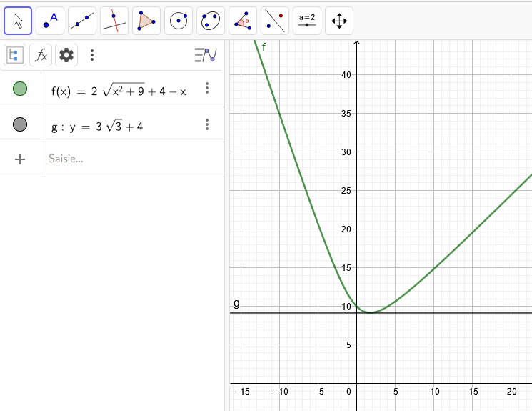Toggle the Algebra view button
Screen dimensions: 532x411
(x=15, y=55)
